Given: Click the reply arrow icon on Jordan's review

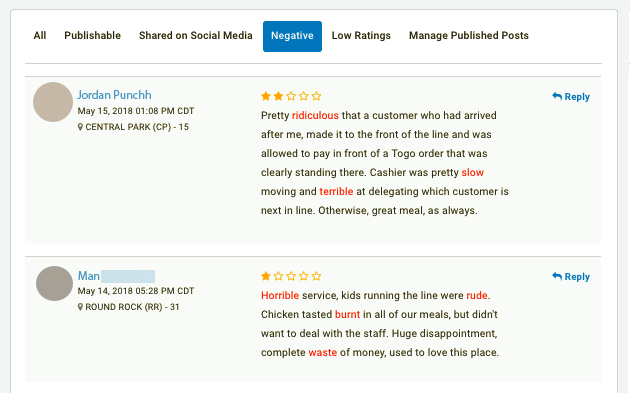Looking at the screenshot, I should (557, 96).
